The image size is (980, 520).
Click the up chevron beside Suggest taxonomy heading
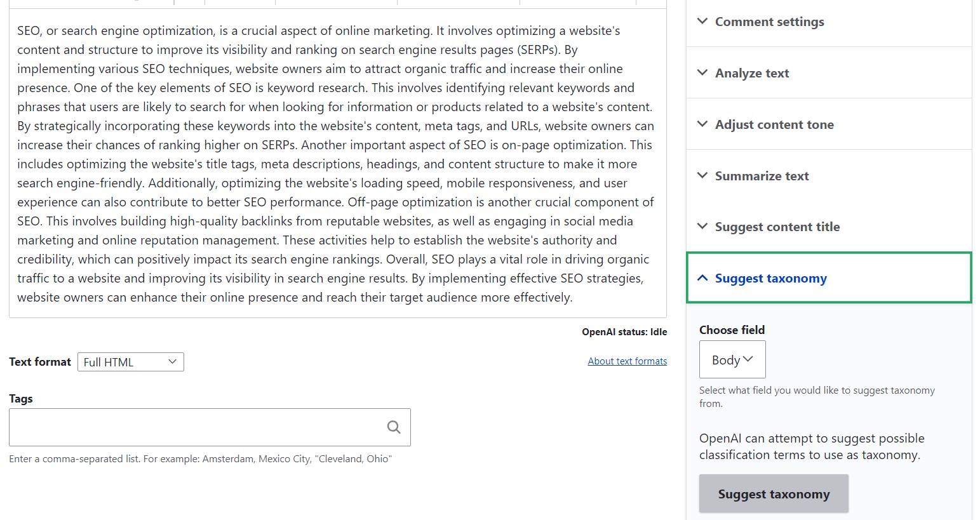click(702, 278)
